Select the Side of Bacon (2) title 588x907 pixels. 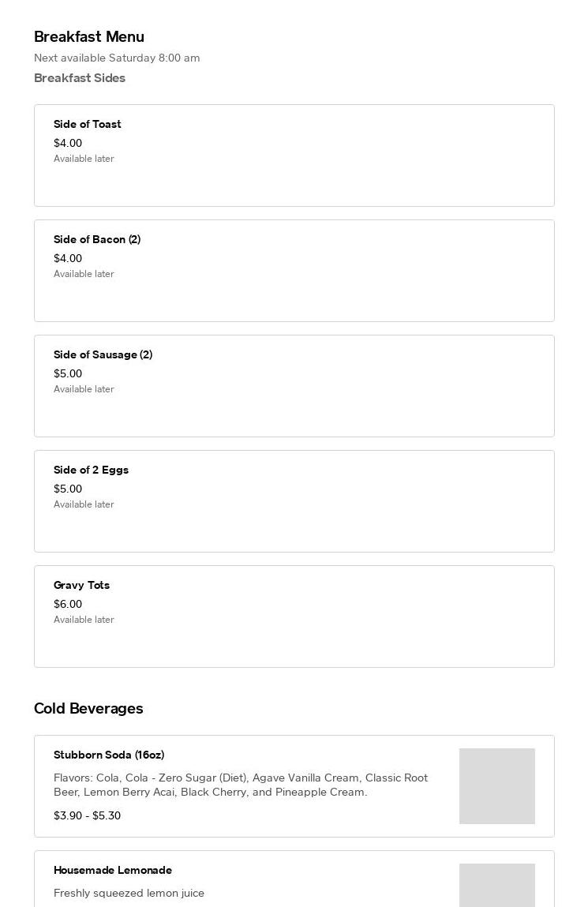coord(97,239)
